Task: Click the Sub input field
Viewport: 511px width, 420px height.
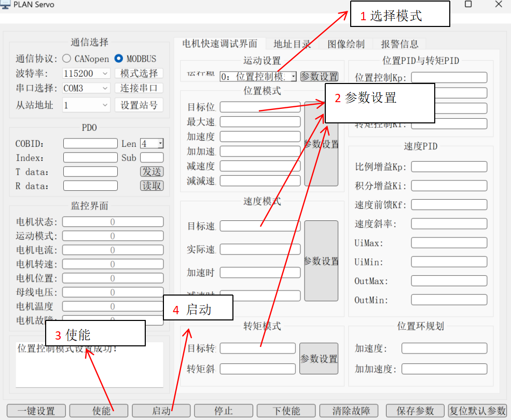Action: click(x=152, y=158)
